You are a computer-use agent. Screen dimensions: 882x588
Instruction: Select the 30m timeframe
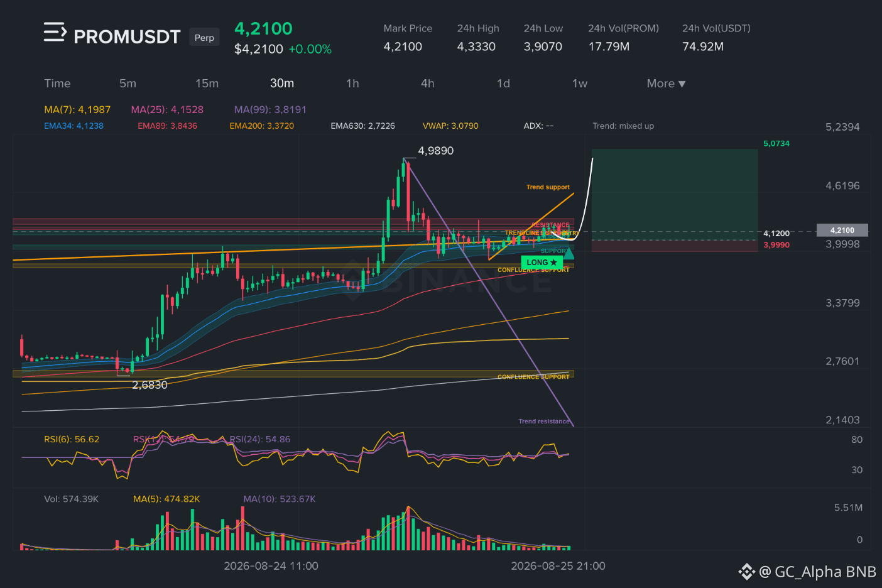pos(282,84)
